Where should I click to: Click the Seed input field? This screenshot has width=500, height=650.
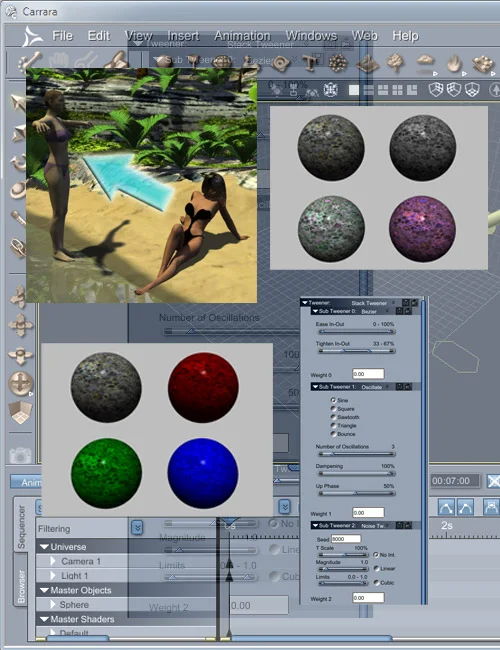tap(346, 539)
